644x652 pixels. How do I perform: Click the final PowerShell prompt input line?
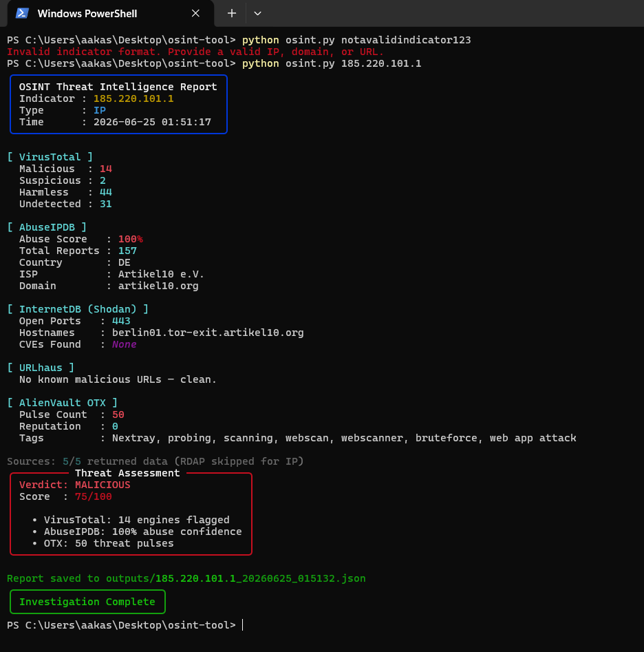pos(125,625)
